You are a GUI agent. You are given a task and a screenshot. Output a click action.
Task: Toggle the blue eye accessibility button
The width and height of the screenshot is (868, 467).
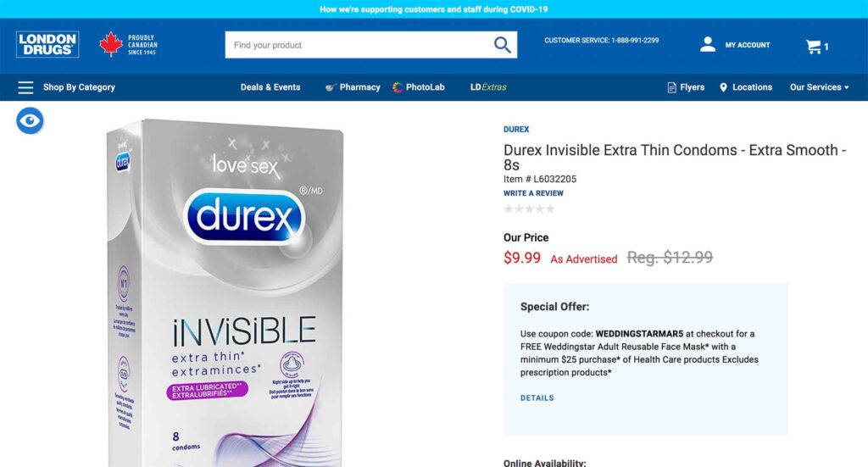pyautogui.click(x=30, y=120)
